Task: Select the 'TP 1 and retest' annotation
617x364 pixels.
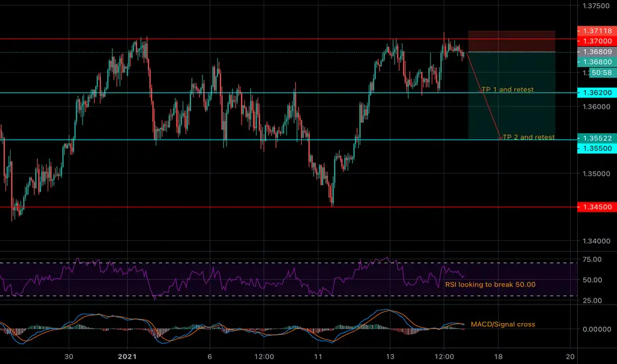Action: 508,89
